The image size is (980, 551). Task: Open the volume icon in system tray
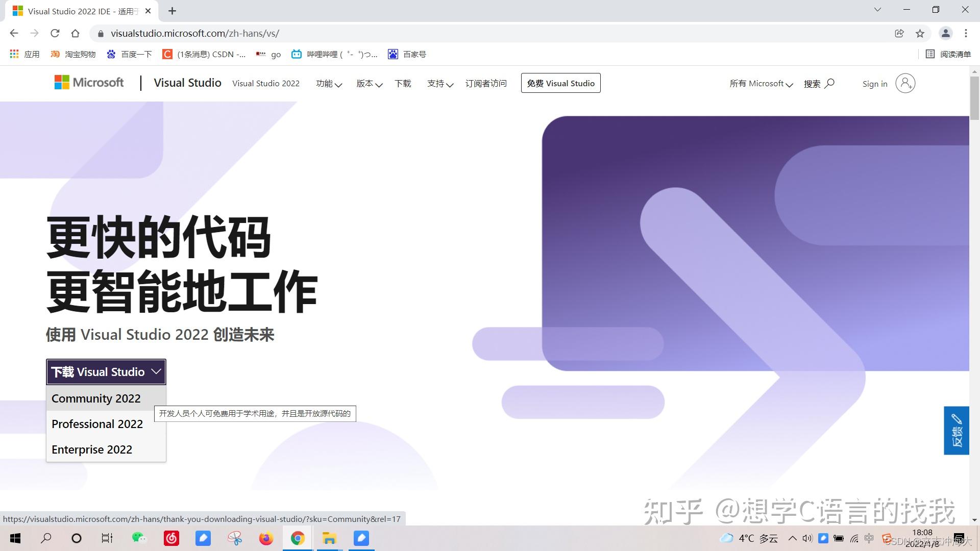click(807, 538)
